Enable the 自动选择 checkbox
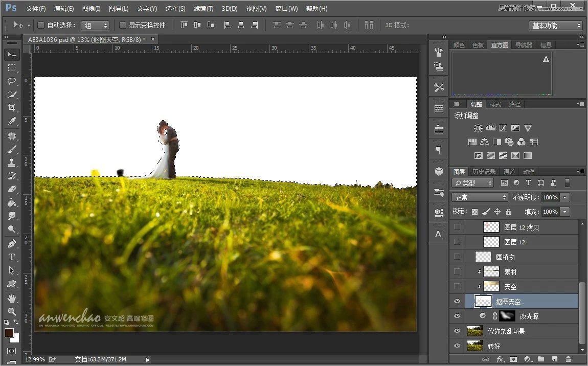 tap(41, 25)
